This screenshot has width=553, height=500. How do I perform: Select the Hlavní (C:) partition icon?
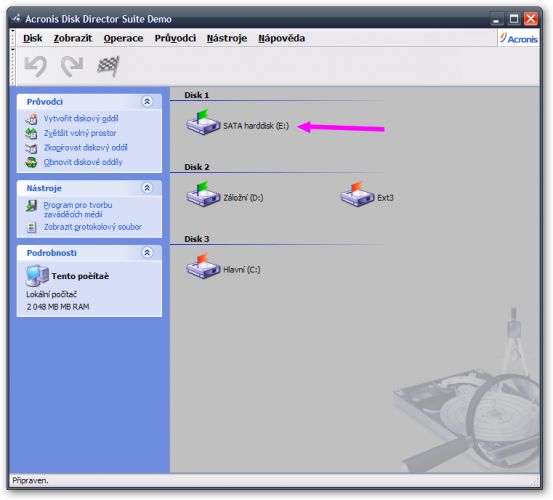pyautogui.click(x=203, y=266)
